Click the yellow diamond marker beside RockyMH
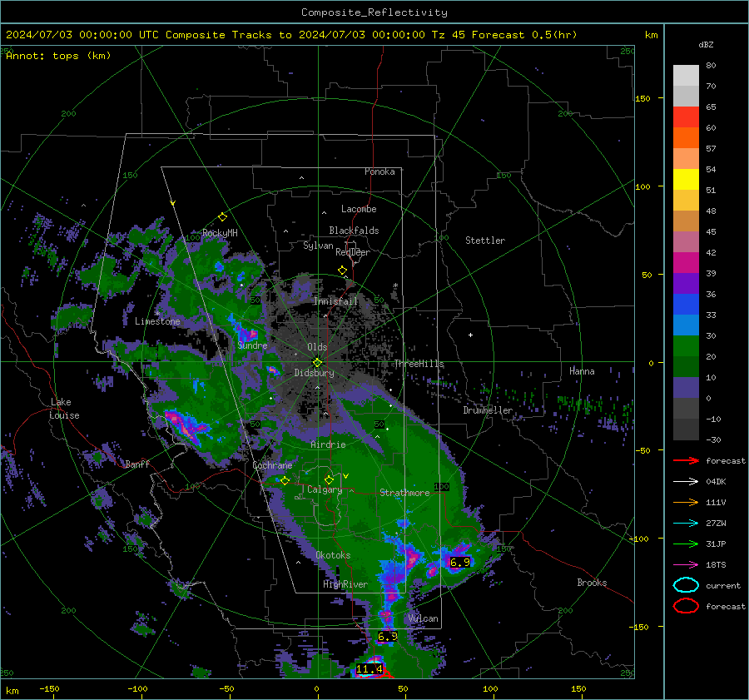749x700 pixels. click(222, 217)
